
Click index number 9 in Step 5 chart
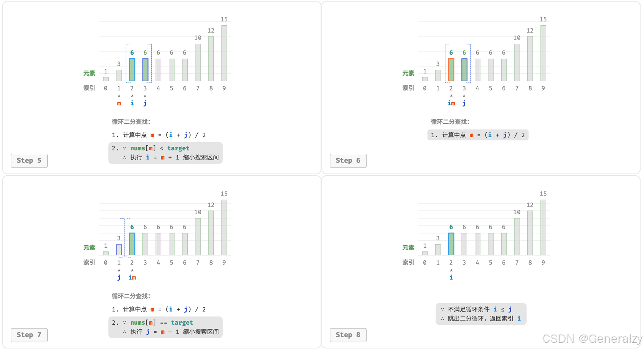(224, 88)
